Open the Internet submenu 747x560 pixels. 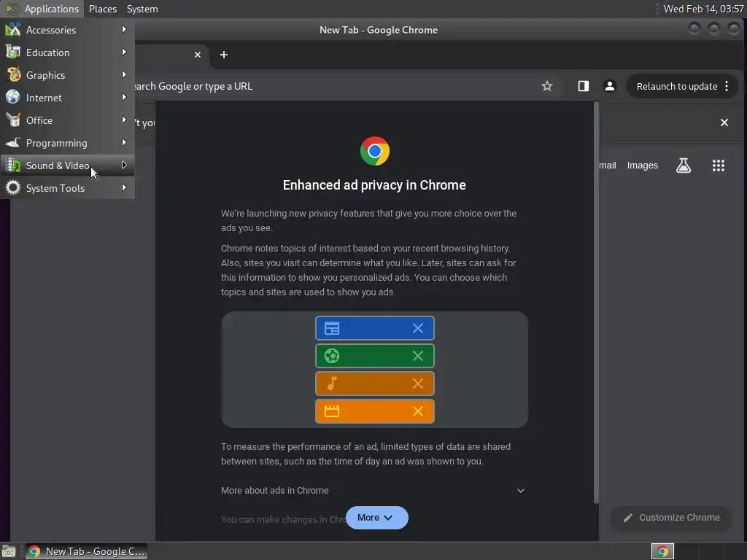[67, 98]
